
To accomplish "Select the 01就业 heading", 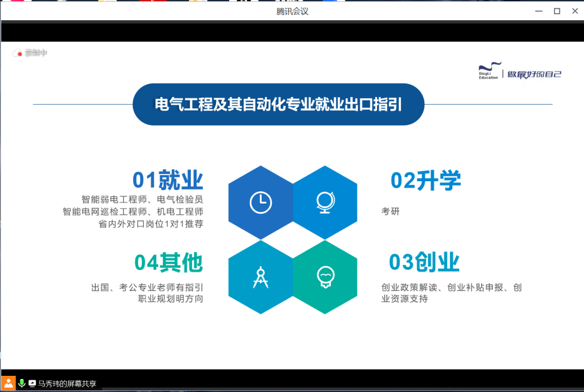I will [167, 180].
